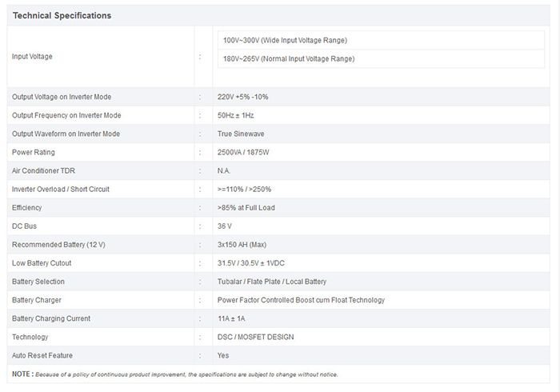The image size is (560, 392).
Task: Click the >85% at Full Load value
Action: (x=246, y=208)
